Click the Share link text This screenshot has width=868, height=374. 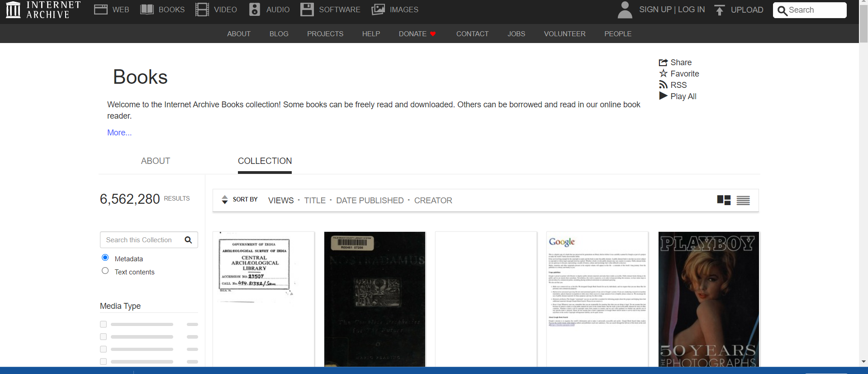click(x=681, y=62)
